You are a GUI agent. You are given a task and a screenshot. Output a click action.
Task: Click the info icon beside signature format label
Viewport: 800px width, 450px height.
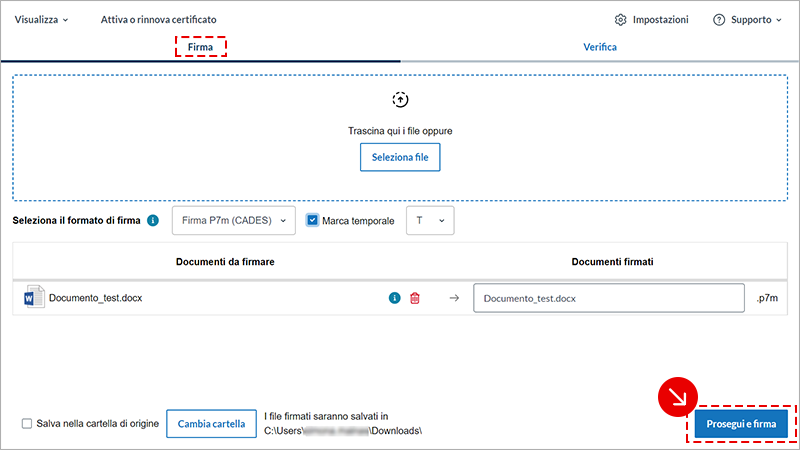[153, 221]
